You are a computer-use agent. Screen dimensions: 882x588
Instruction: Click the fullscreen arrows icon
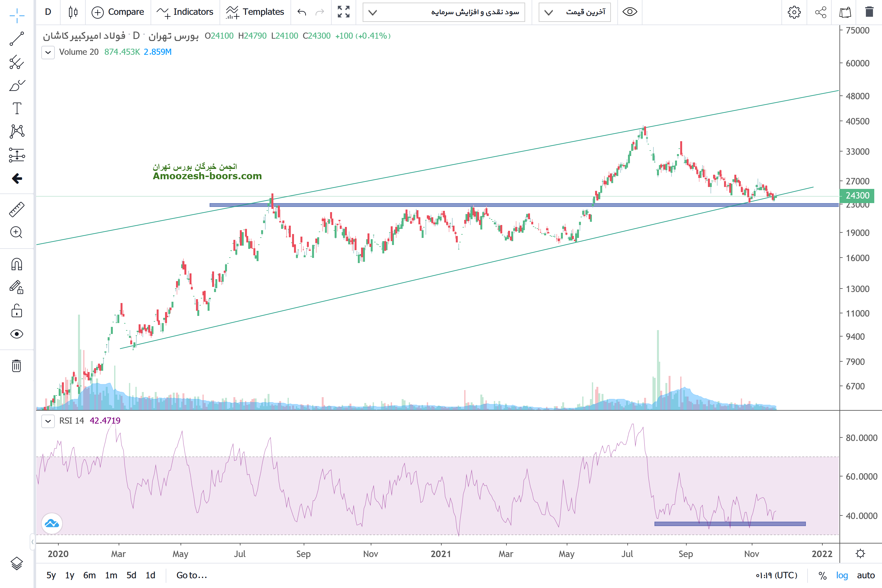click(x=343, y=12)
